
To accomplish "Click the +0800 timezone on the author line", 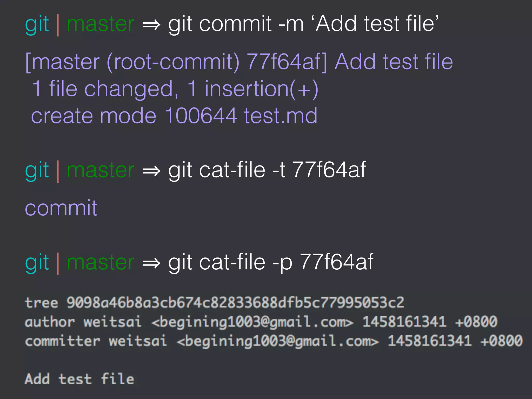I will [x=476, y=322].
